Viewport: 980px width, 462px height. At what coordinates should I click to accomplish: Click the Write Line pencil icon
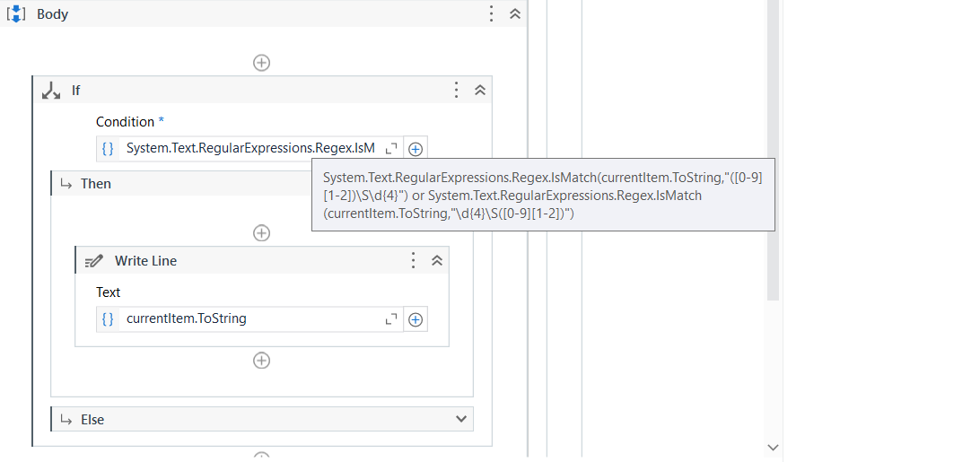(x=93, y=261)
